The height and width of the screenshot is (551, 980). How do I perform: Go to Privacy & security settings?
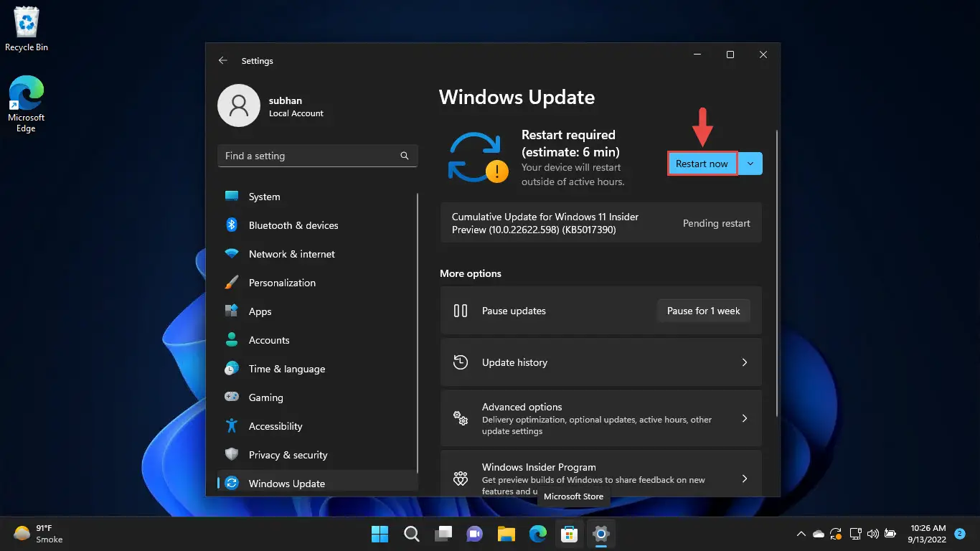[317, 455]
